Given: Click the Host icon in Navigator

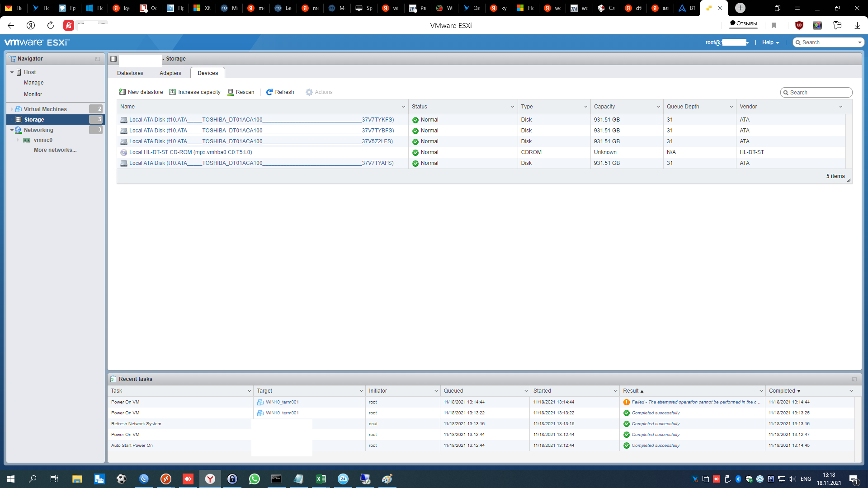Looking at the screenshot, I should (x=19, y=72).
